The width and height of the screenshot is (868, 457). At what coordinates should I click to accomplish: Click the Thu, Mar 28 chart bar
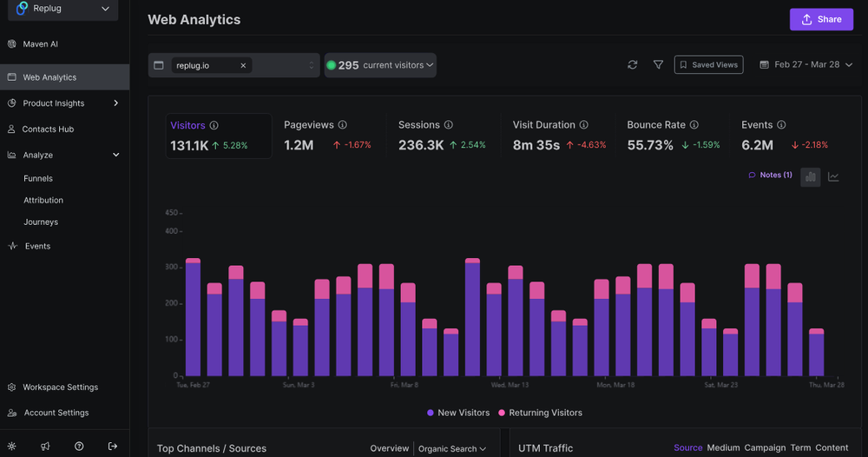(x=817, y=352)
